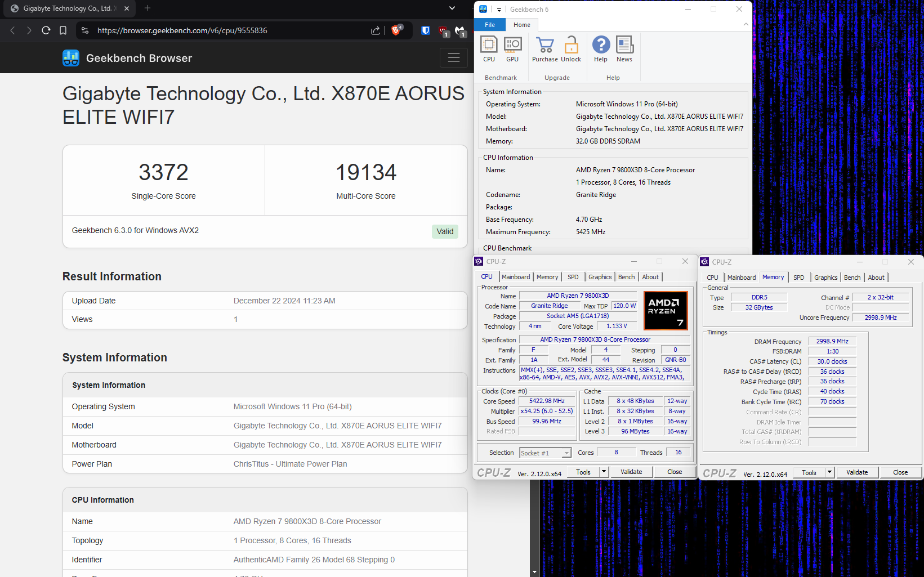
Task: Open the Purchase cart icon in Geekbench
Action: (x=544, y=49)
